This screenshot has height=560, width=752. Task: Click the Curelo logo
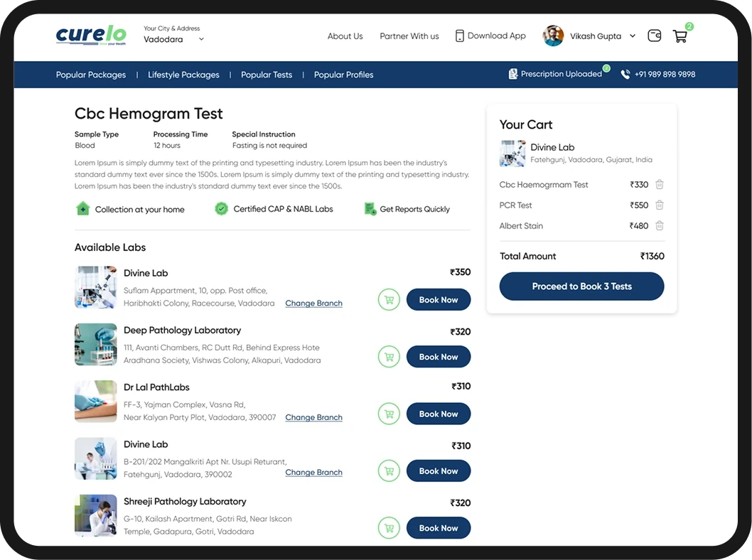(91, 36)
